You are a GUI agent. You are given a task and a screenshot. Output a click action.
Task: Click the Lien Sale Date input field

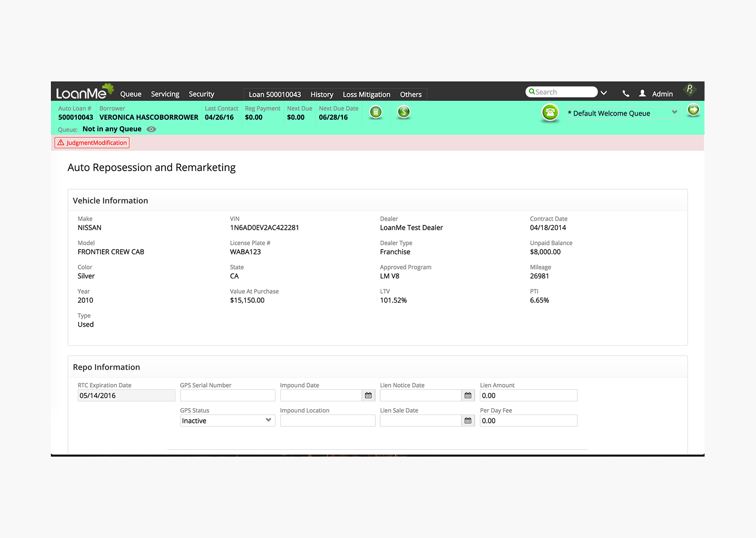click(x=421, y=421)
